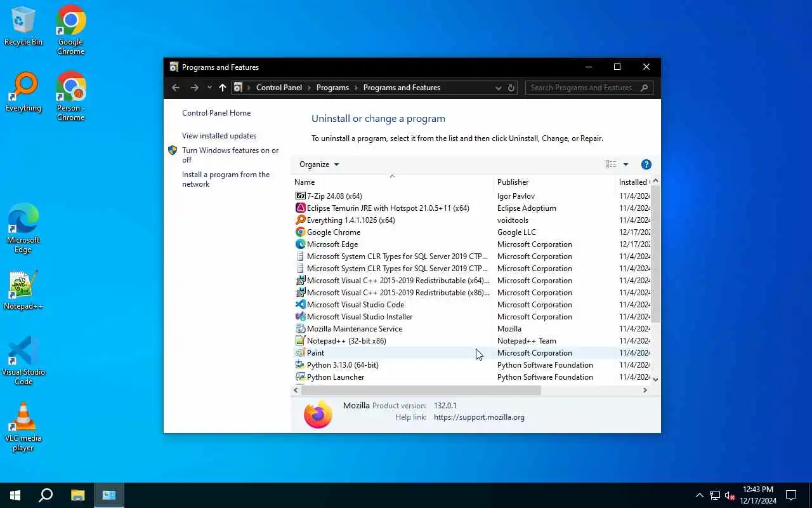Sort by Publisher column header
The width and height of the screenshot is (812, 508).
coord(554,182)
